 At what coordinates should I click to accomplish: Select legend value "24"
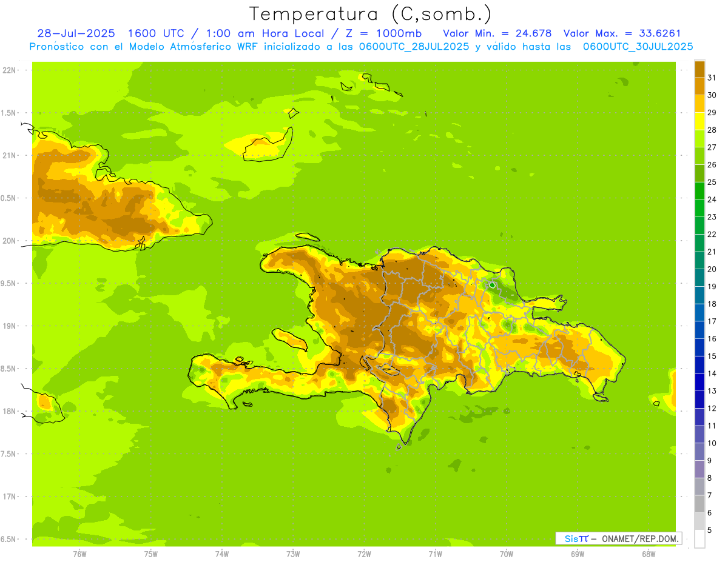[x=712, y=199]
